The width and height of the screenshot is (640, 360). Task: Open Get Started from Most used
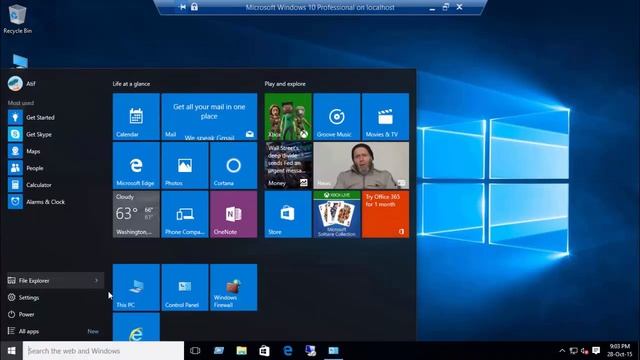(x=31, y=118)
